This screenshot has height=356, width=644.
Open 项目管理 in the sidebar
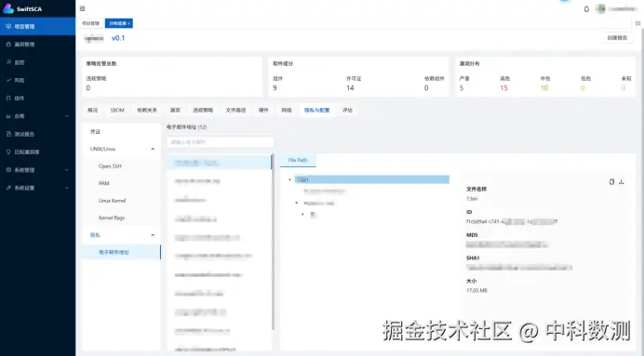[x=37, y=26]
